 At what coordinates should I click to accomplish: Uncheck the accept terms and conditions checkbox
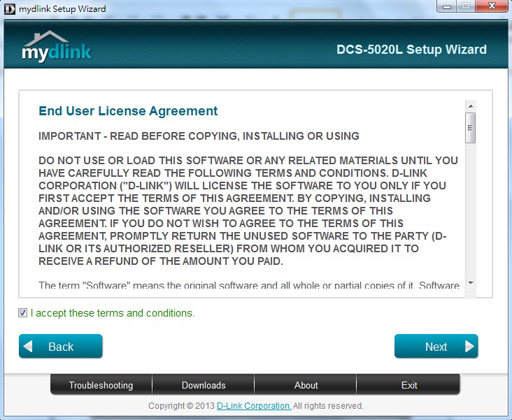[x=22, y=312]
